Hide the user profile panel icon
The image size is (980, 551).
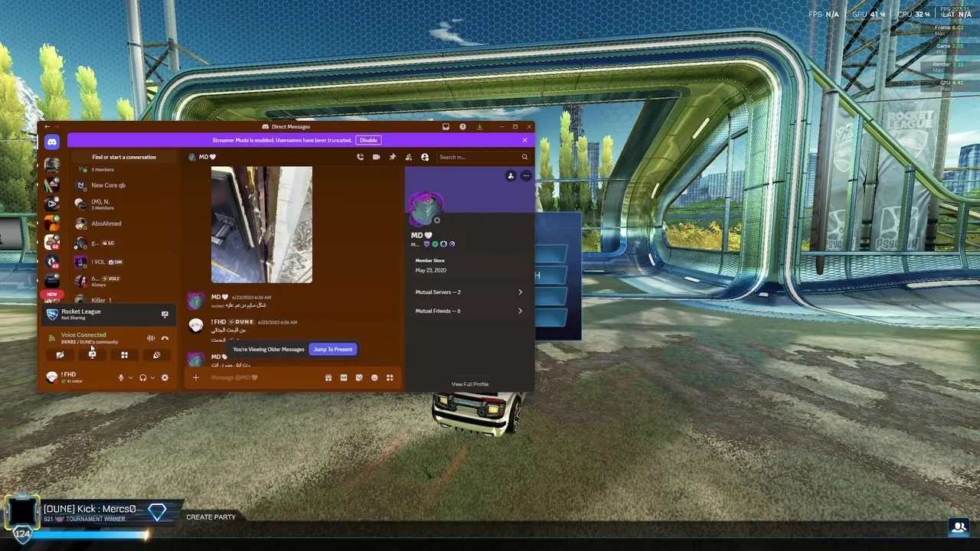pyautogui.click(x=425, y=157)
